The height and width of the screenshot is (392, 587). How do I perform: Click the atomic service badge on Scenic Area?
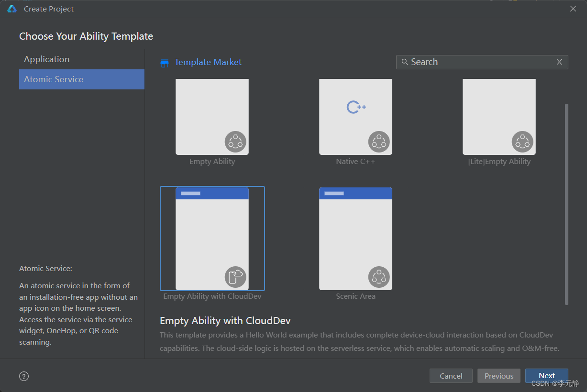point(379,277)
